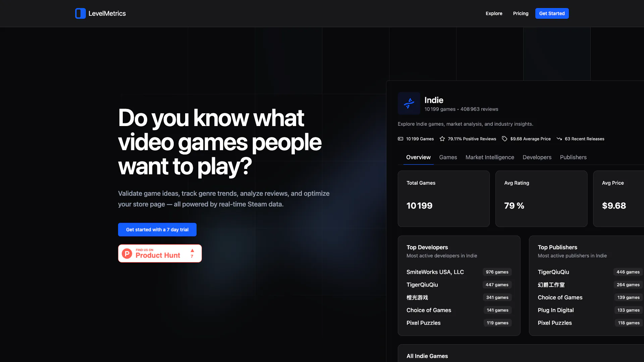Open the Developers tab
Screen dimensions: 644x362
(537, 157)
